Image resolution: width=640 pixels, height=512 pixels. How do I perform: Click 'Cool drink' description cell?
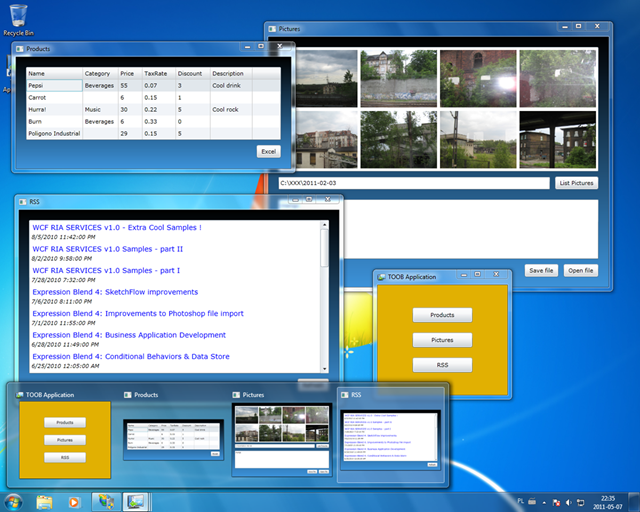[x=231, y=85]
